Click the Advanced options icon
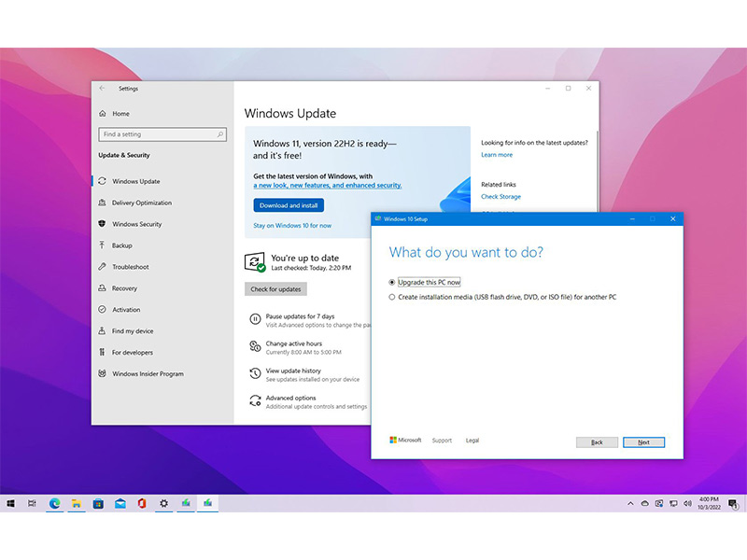This screenshot has width=747, height=560. click(255, 401)
